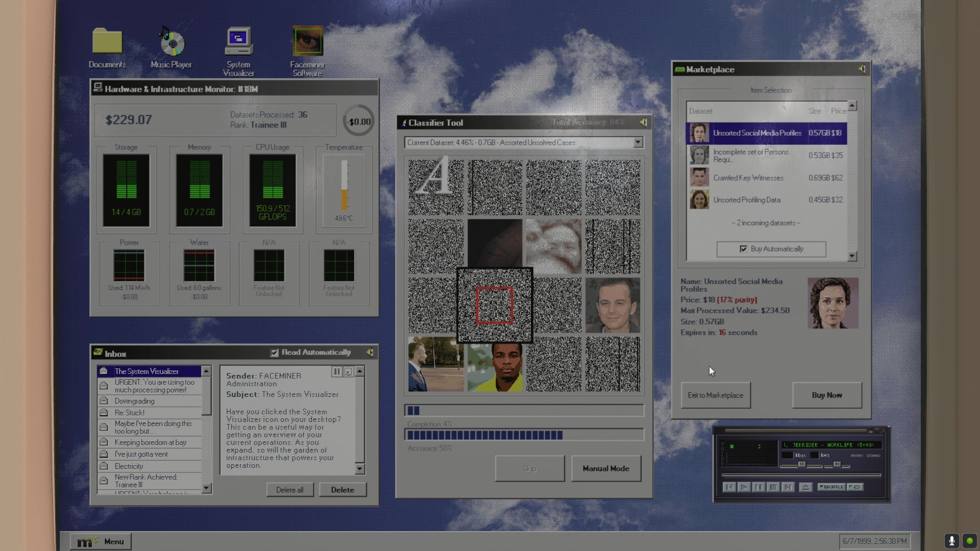Pause the message narration in the Inbox reader
This screenshot has height=551, width=980.
click(337, 371)
